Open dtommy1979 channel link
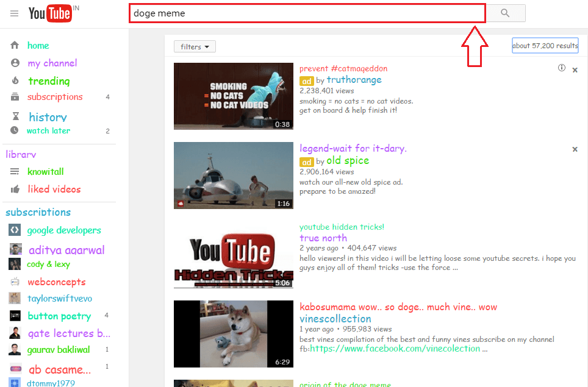This screenshot has width=588, height=387. point(51,383)
